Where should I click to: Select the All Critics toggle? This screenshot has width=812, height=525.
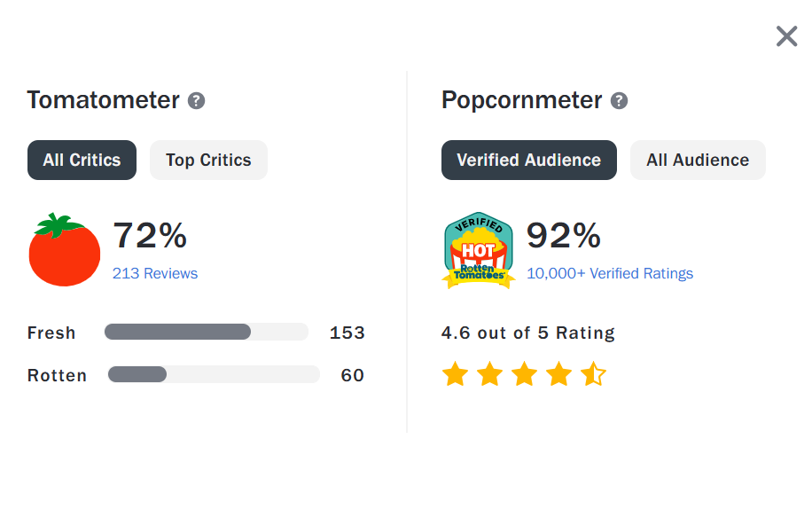coord(82,161)
